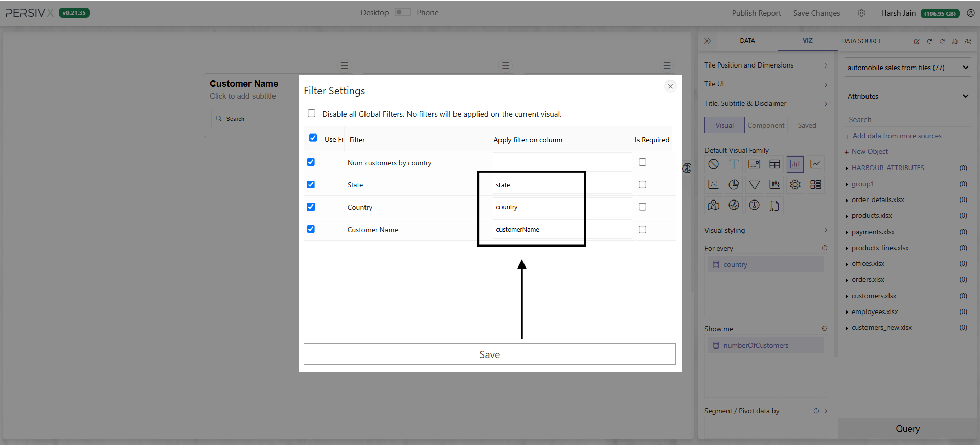Switch to the DATA tab
980x445 pixels.
tap(747, 41)
